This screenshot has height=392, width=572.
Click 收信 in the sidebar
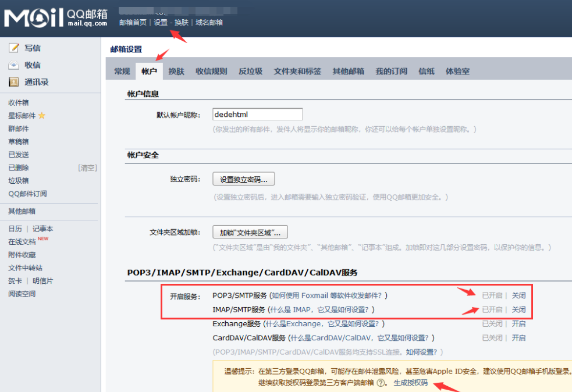[x=33, y=65]
